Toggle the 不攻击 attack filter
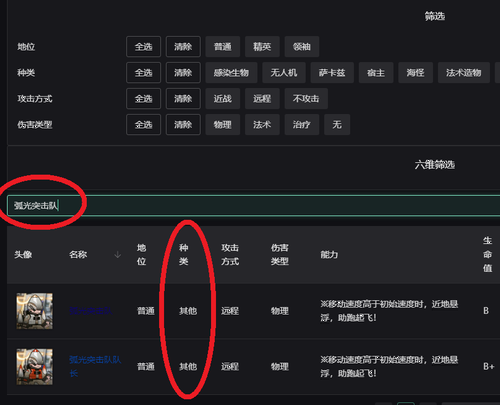This screenshot has height=405, width=500. point(306,99)
